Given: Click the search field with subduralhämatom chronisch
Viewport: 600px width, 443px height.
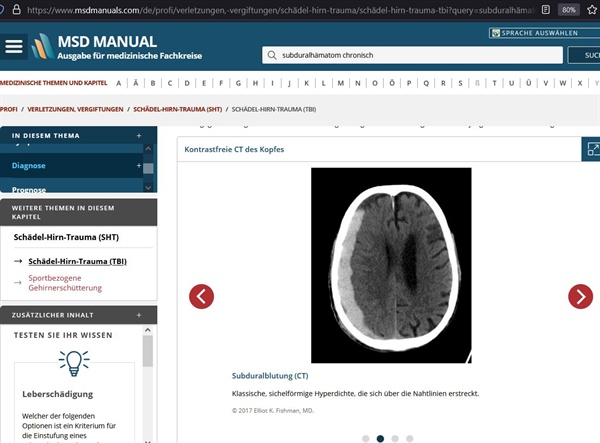Looking at the screenshot, I should click(412, 55).
